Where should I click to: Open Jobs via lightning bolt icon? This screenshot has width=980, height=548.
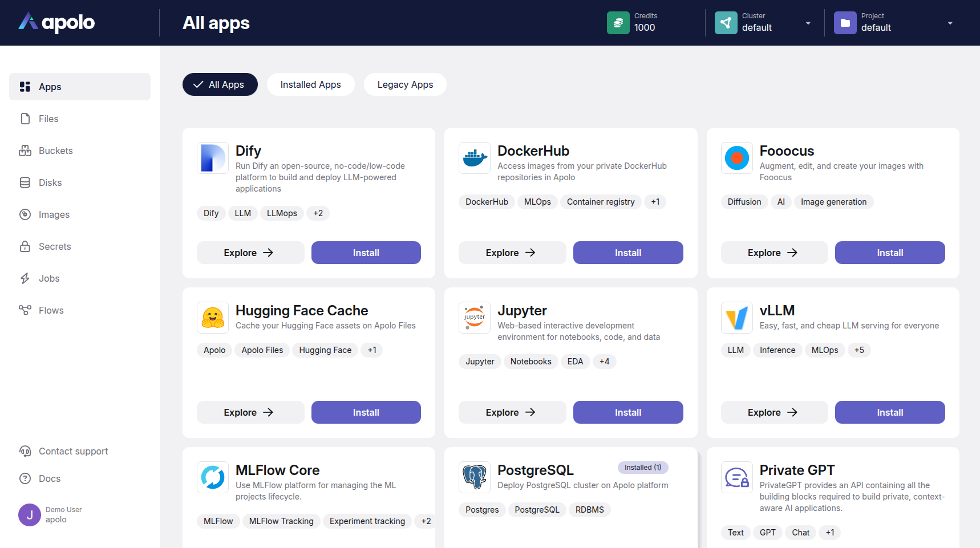tap(25, 278)
